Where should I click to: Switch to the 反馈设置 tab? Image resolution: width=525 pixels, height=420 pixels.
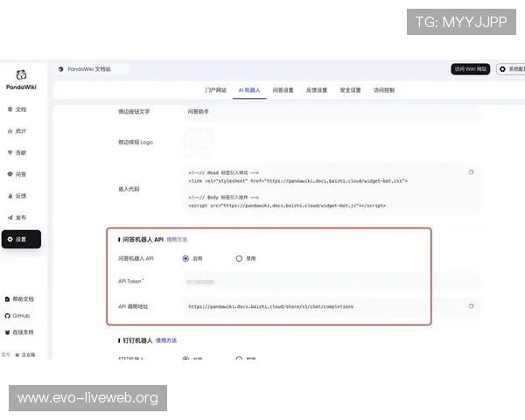pos(317,90)
